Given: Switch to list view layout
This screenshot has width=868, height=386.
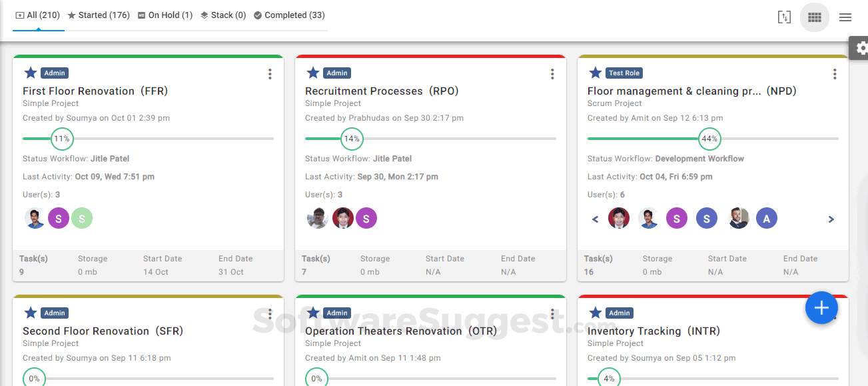Looking at the screenshot, I should pos(845,17).
